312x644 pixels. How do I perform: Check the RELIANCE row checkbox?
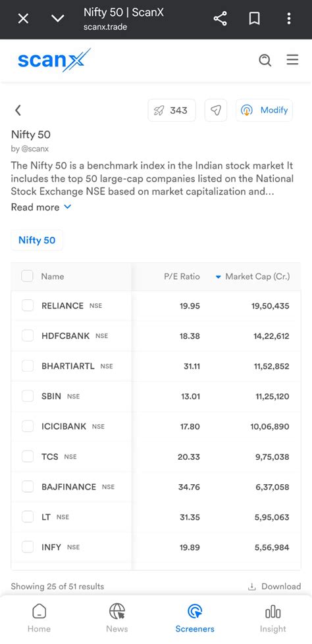[x=28, y=305]
